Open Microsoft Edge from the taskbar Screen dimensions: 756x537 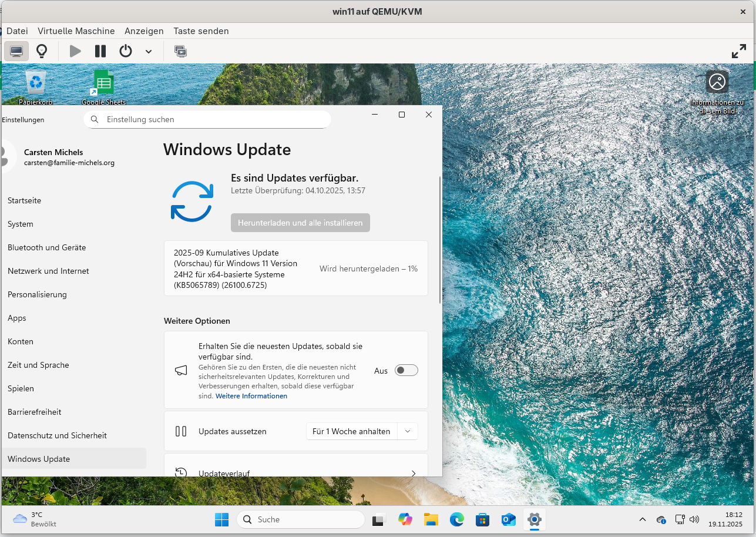coord(456,519)
